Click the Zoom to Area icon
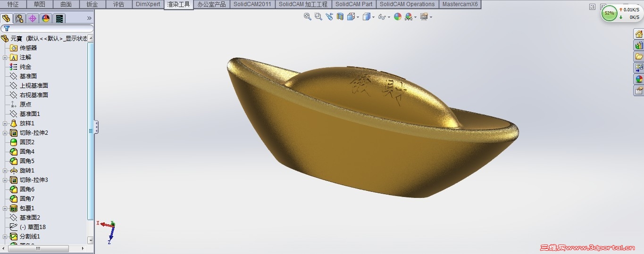The height and width of the screenshot is (254, 644). click(318, 16)
